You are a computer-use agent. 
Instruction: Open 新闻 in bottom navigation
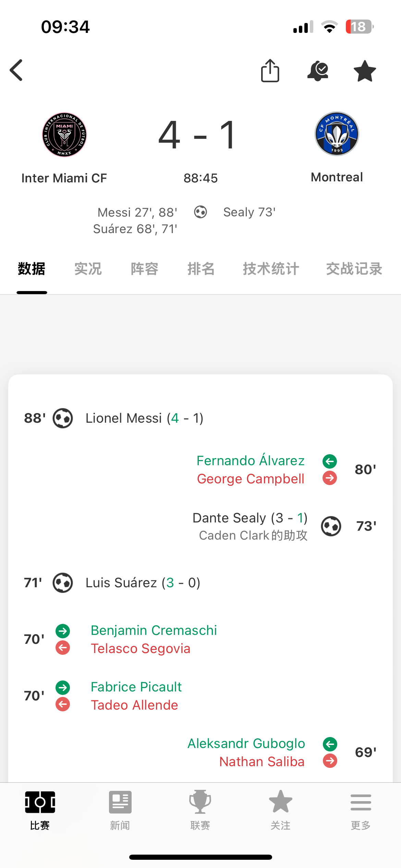(120, 810)
